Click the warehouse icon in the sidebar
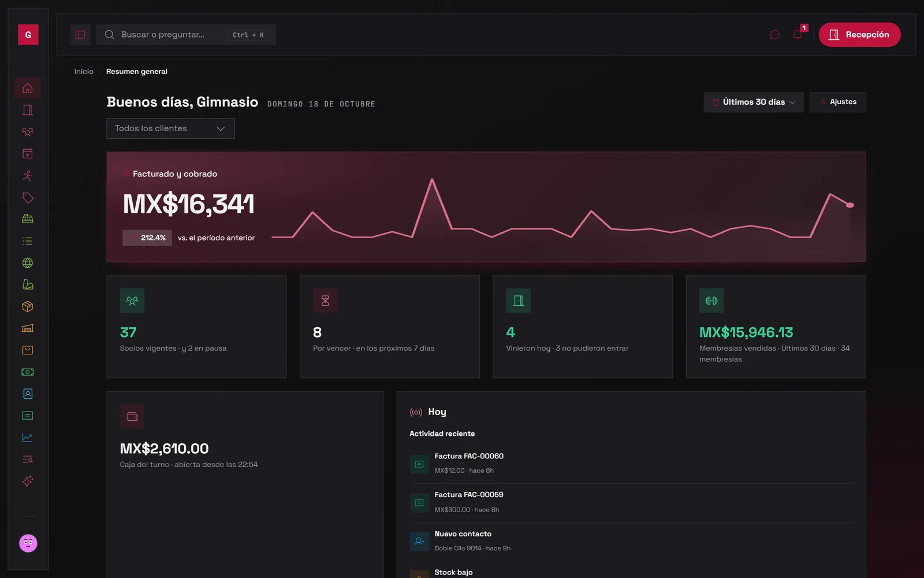924x578 pixels. [x=27, y=328]
